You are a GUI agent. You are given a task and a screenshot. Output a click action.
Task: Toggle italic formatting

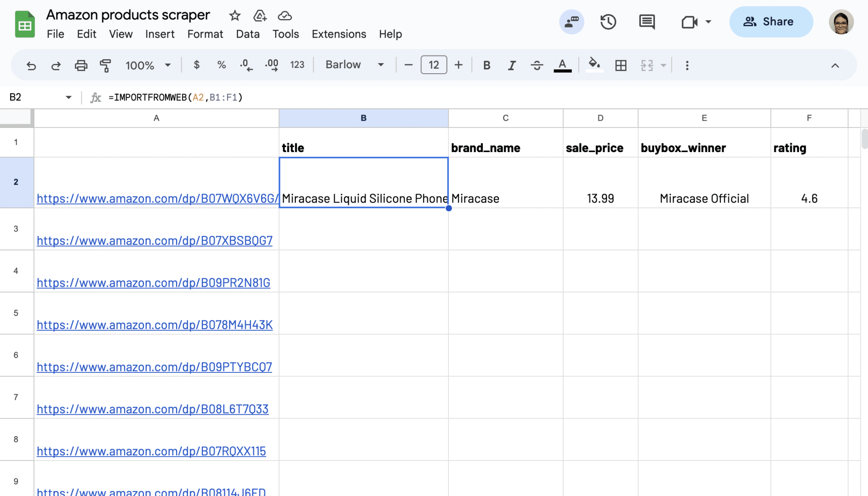(511, 65)
